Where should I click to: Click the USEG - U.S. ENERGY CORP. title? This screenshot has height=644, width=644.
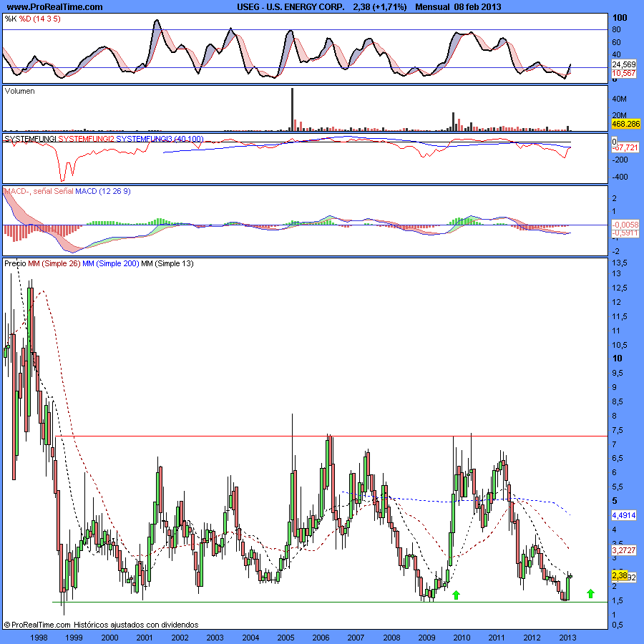pyautogui.click(x=291, y=7)
